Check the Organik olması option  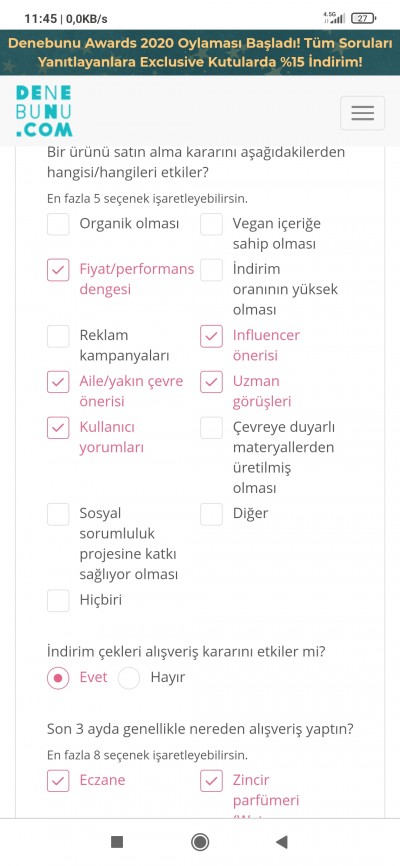[x=58, y=224]
